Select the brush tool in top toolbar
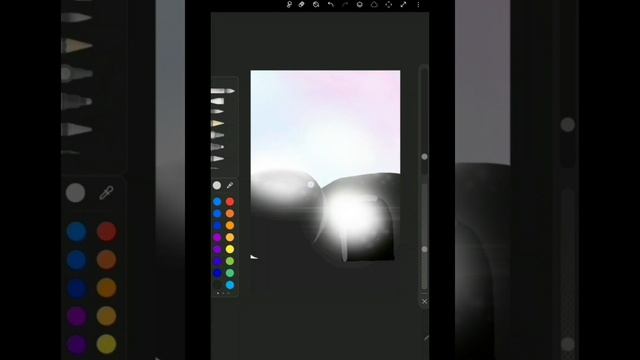640x360 pixels. (x=289, y=4)
